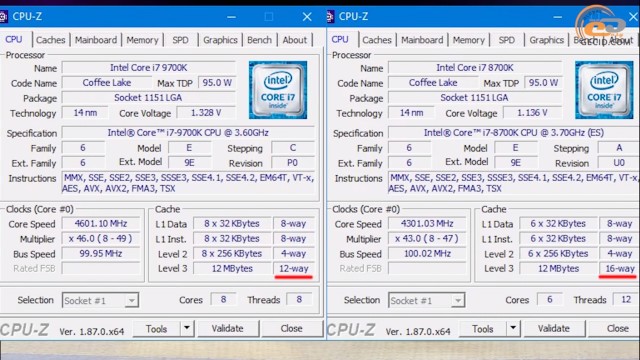The height and width of the screenshot is (360, 640).
Task: Click bus speed value 100.02 MHz
Action: (x=427, y=253)
